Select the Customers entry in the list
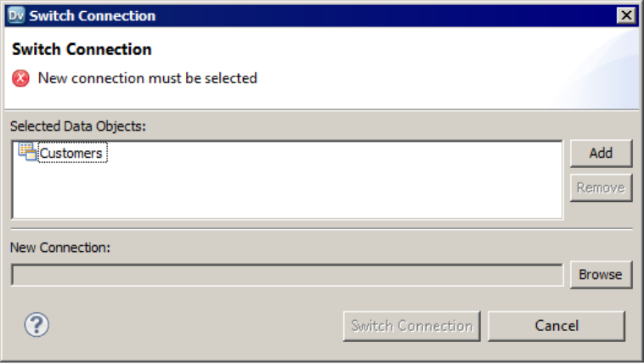 pyautogui.click(x=72, y=153)
